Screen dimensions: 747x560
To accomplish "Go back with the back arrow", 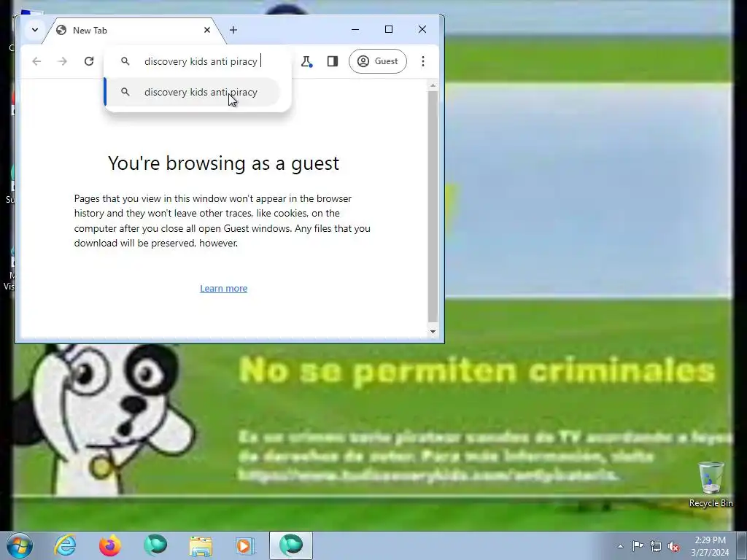I will (36, 61).
